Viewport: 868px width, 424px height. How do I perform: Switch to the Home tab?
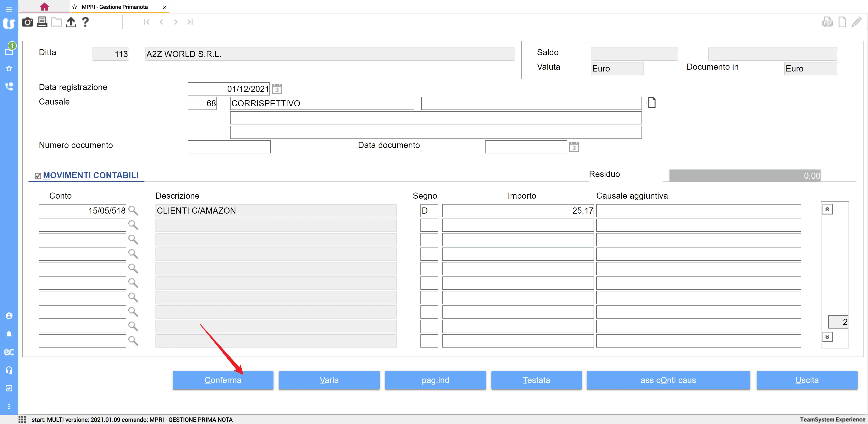44,7
